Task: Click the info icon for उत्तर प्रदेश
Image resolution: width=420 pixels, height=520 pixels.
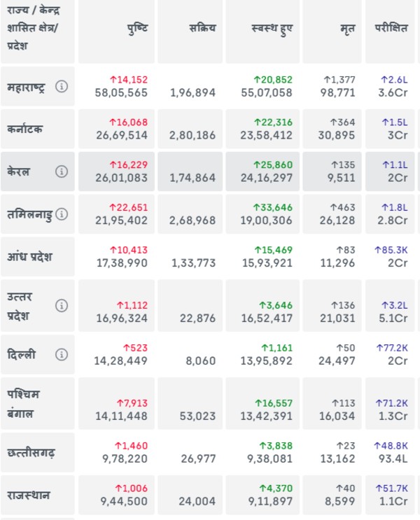Action: [62, 306]
